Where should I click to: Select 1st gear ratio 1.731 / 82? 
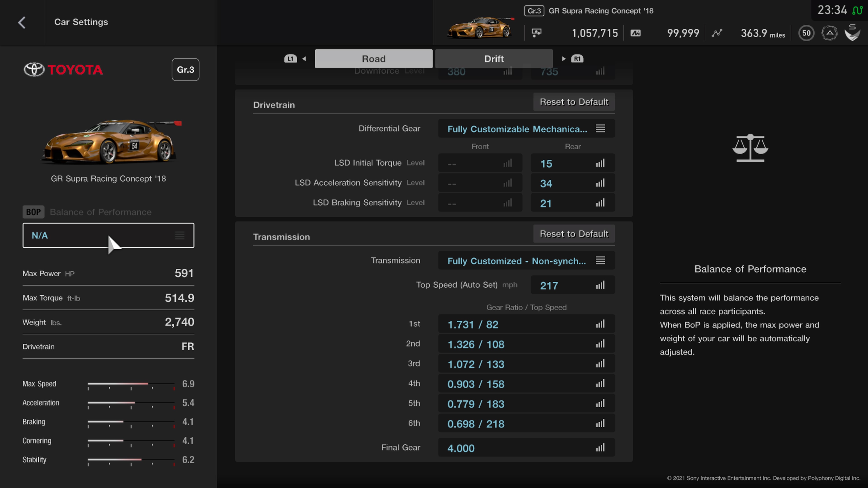[526, 324]
